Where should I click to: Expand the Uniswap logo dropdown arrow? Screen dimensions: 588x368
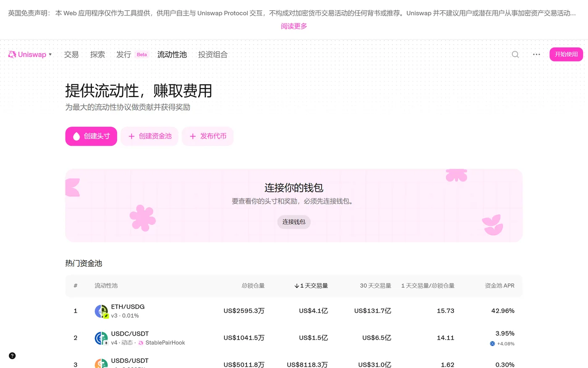tap(50, 54)
